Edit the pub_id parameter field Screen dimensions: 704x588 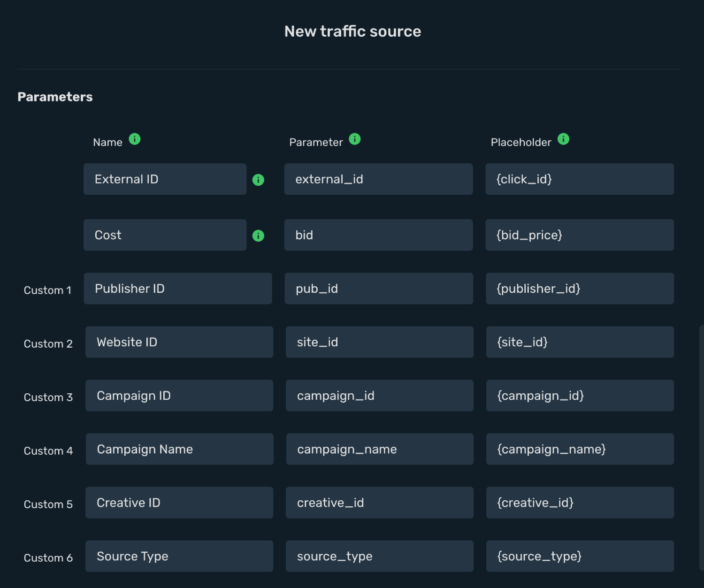[x=379, y=288]
